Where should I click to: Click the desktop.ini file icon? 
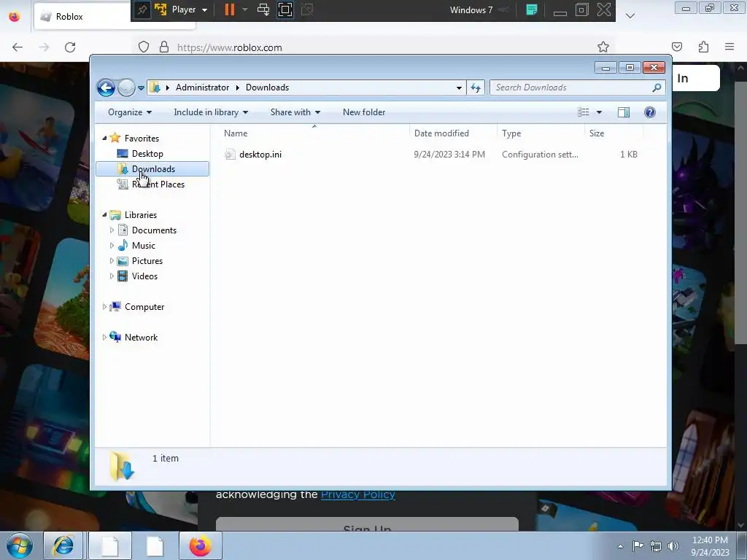coord(230,155)
